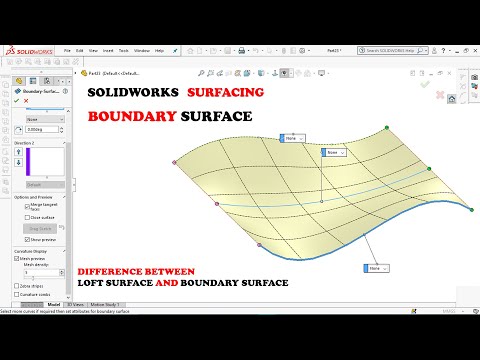This screenshot has height=360, width=480.
Task: Open the Insert menu
Action: [x=108, y=51]
